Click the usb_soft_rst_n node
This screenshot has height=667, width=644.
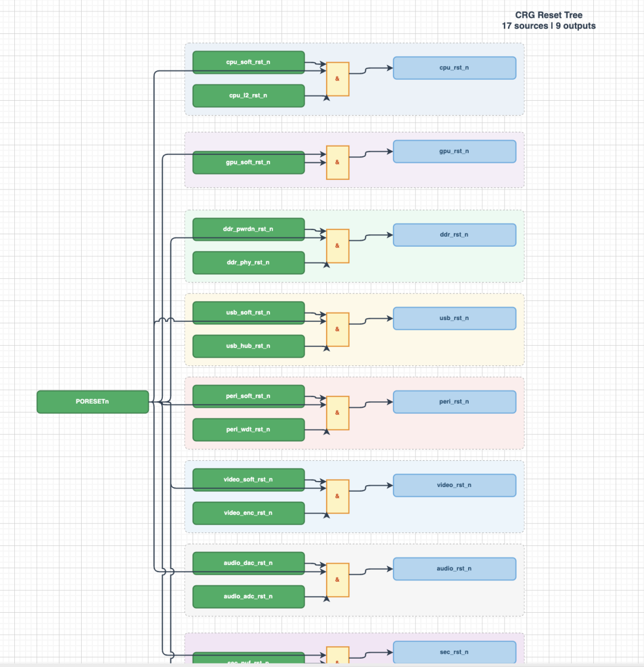click(249, 313)
